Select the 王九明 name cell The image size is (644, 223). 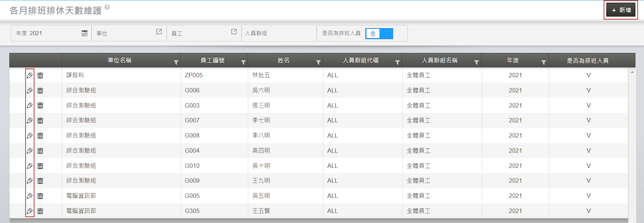coord(261,181)
